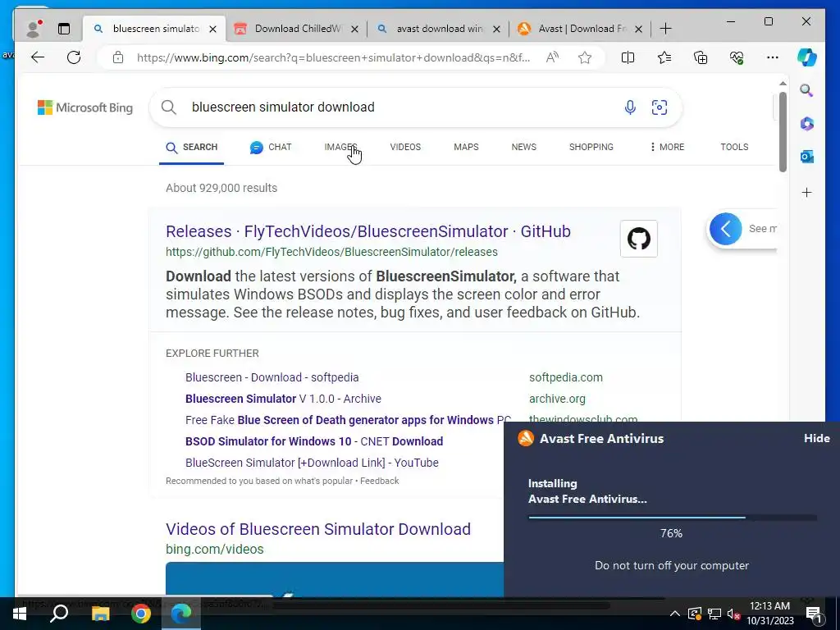Toggle split screen icon
Screen dimensions: 840x630
click(628, 57)
